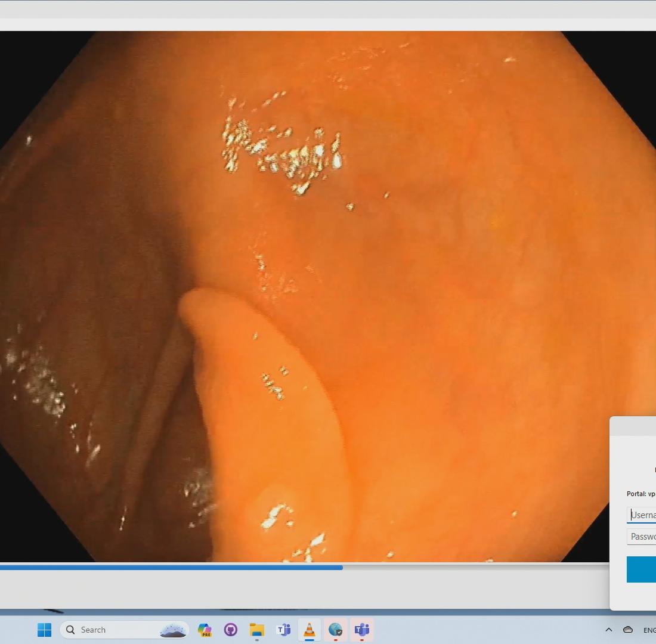The height and width of the screenshot is (644, 656).
Task: Open the GlobalProtect globe taskbar icon
Action: pos(336,630)
